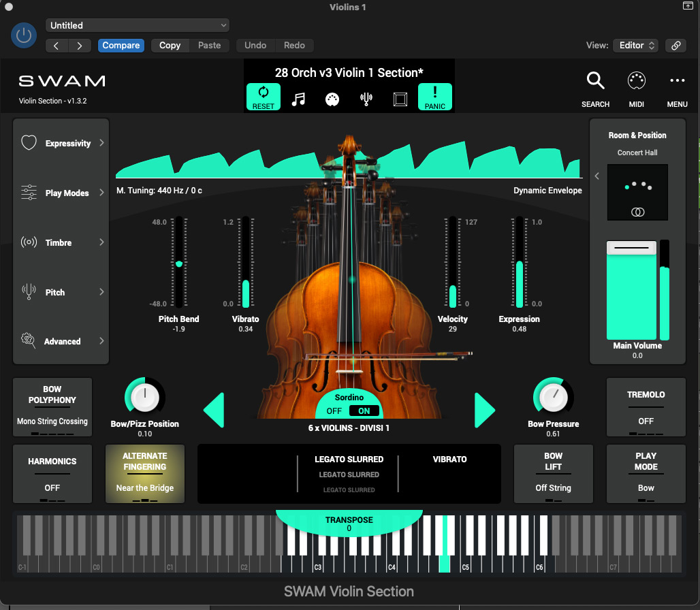Open the View Editor dropdown
Screen dimensions: 700x610
(636, 45)
